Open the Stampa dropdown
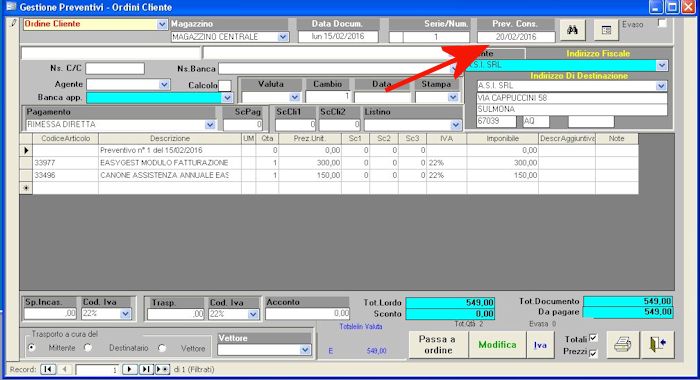 453,97
